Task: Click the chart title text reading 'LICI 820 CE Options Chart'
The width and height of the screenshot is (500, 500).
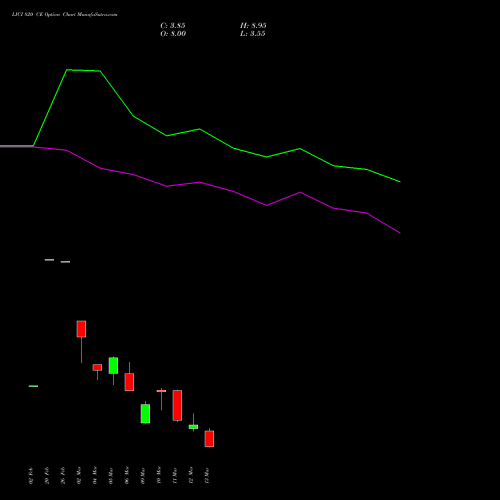Action: pos(44,15)
